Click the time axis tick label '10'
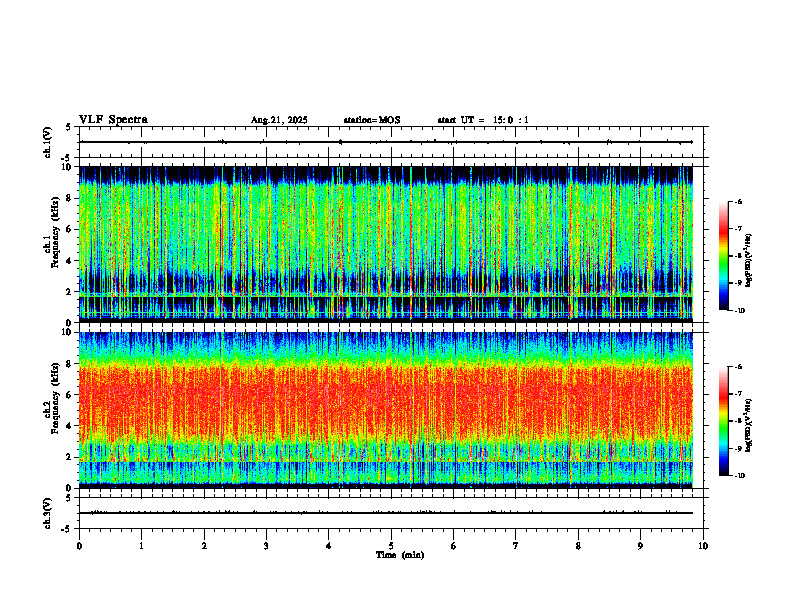Viewport: 792px width, 612px height. [x=703, y=546]
